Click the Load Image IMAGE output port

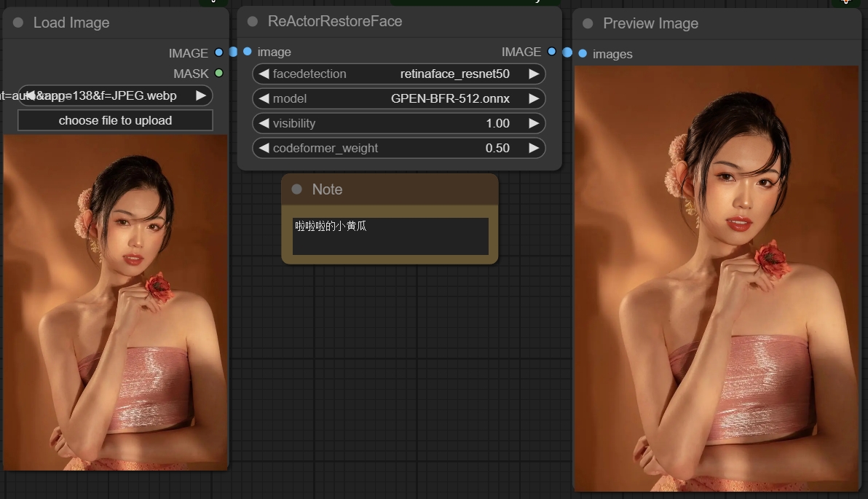(x=218, y=52)
